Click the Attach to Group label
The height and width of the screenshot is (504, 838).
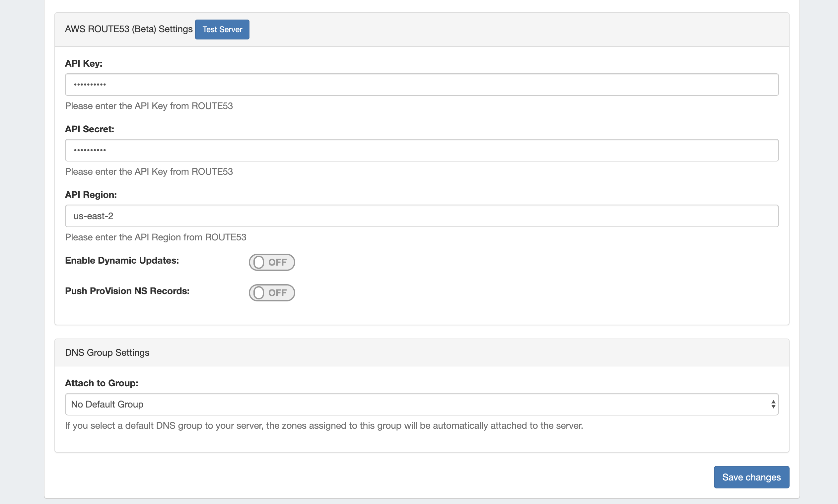(101, 383)
